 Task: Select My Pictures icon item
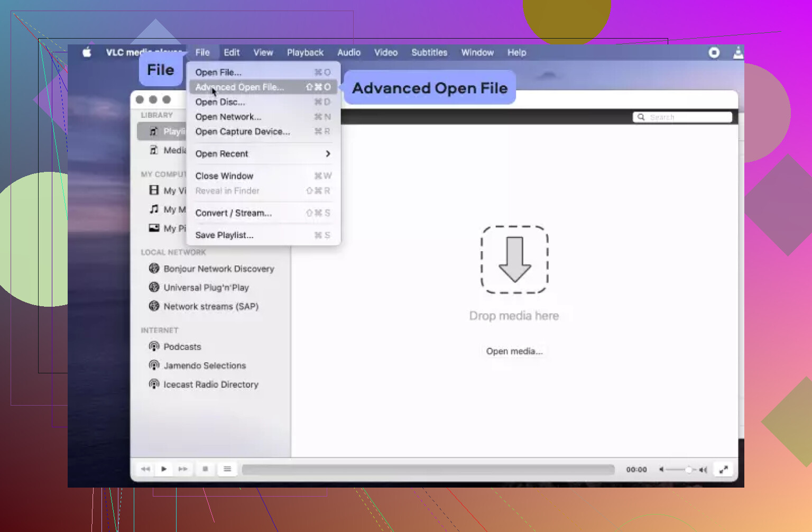pyautogui.click(x=154, y=228)
